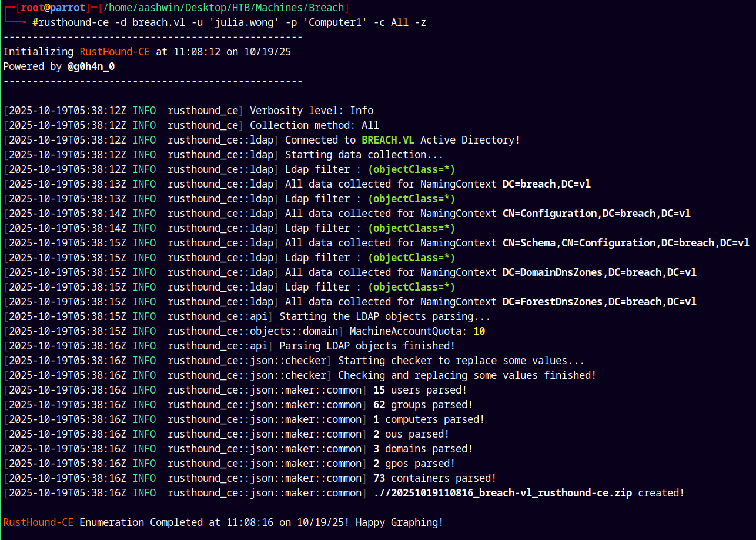This screenshot has height=540, width=756.
Task: Click the '73 containers parsed!' line
Action: tap(434, 478)
